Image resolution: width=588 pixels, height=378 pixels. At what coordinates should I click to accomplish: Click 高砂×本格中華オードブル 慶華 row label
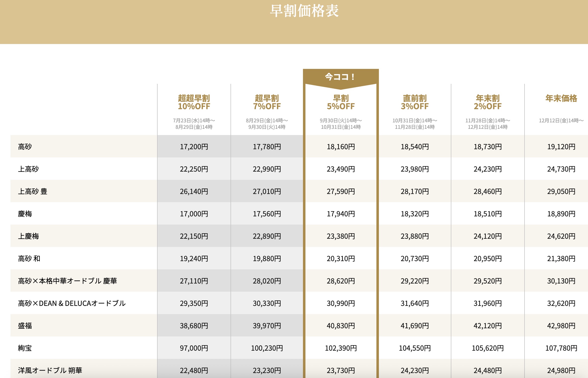(x=67, y=281)
